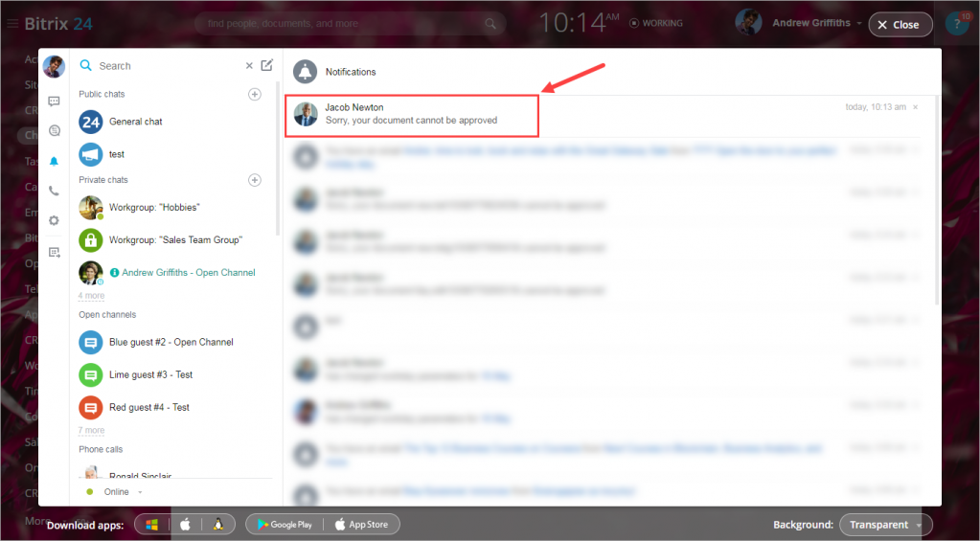Click the notifications list scrollbar
Viewport: 980px width, 541px height.
[x=937, y=200]
